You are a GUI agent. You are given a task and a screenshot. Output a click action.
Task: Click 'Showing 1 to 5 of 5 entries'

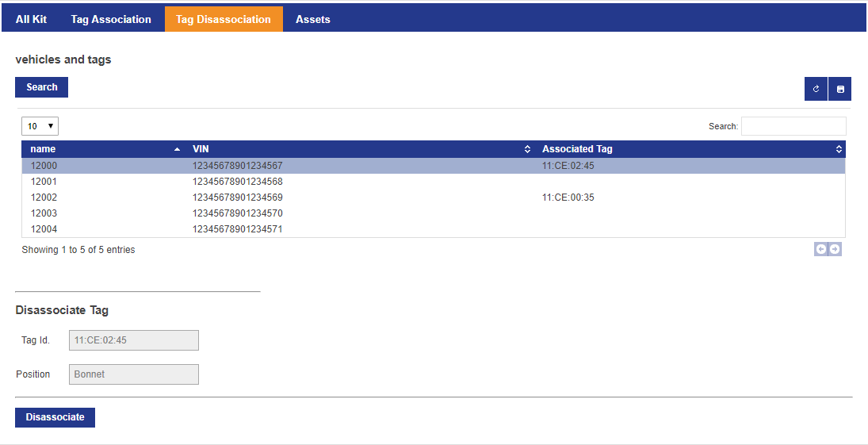pyautogui.click(x=78, y=250)
